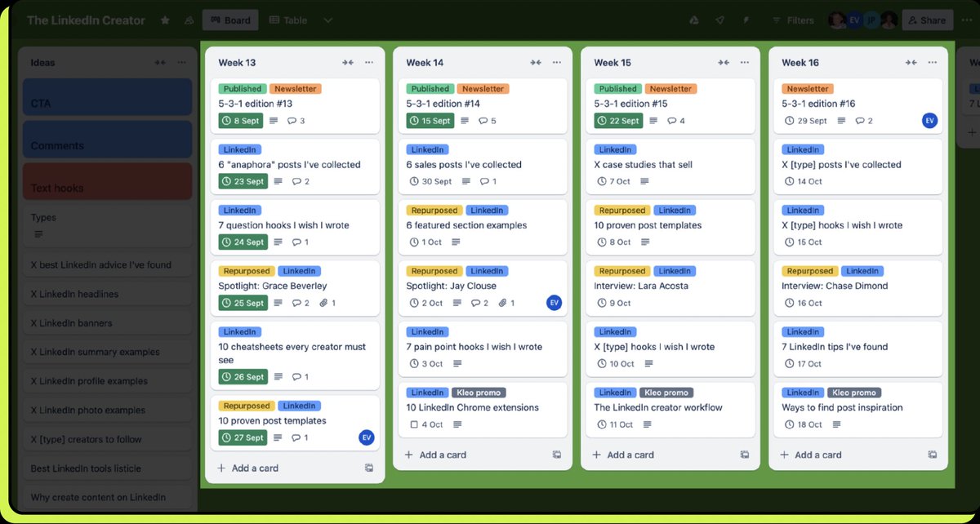Toggle the 26 Sept due date complete
980x524 pixels.
coord(243,377)
